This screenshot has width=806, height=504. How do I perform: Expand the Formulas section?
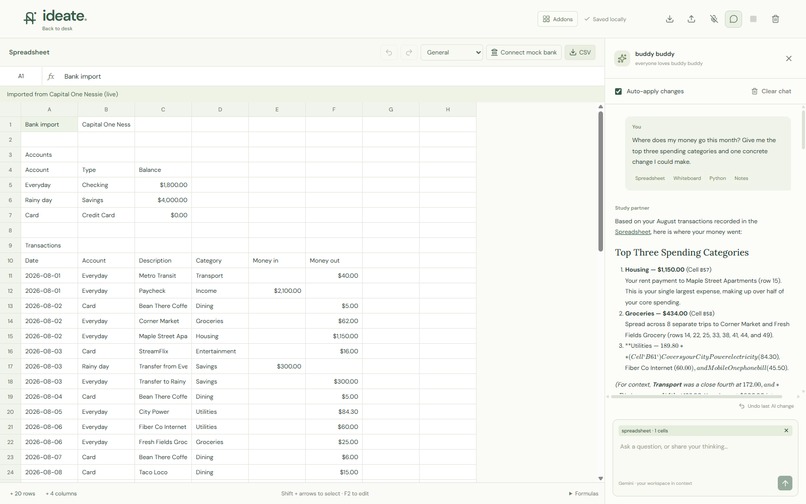[x=583, y=494]
